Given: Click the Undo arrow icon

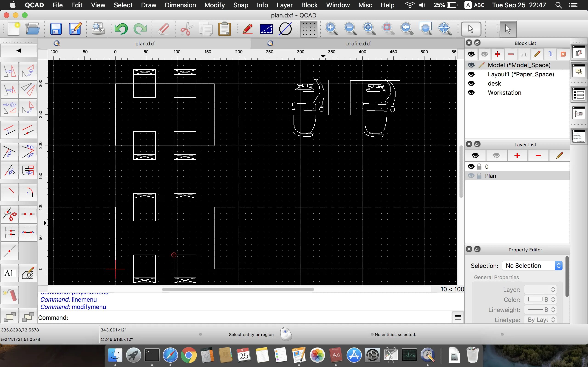Looking at the screenshot, I should tap(121, 29).
